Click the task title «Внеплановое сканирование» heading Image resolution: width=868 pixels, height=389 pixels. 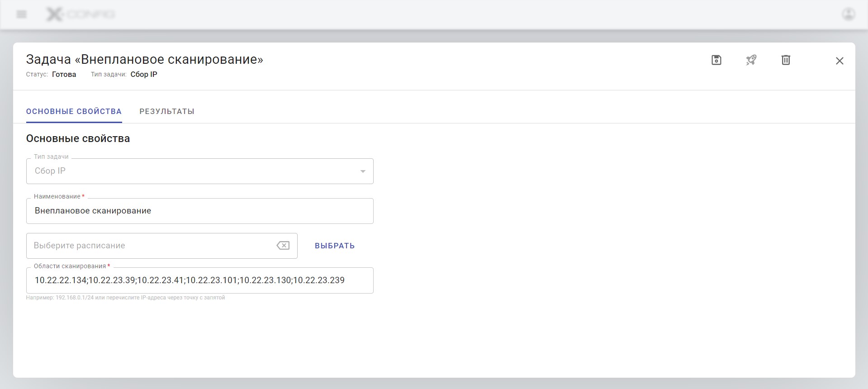point(144,59)
